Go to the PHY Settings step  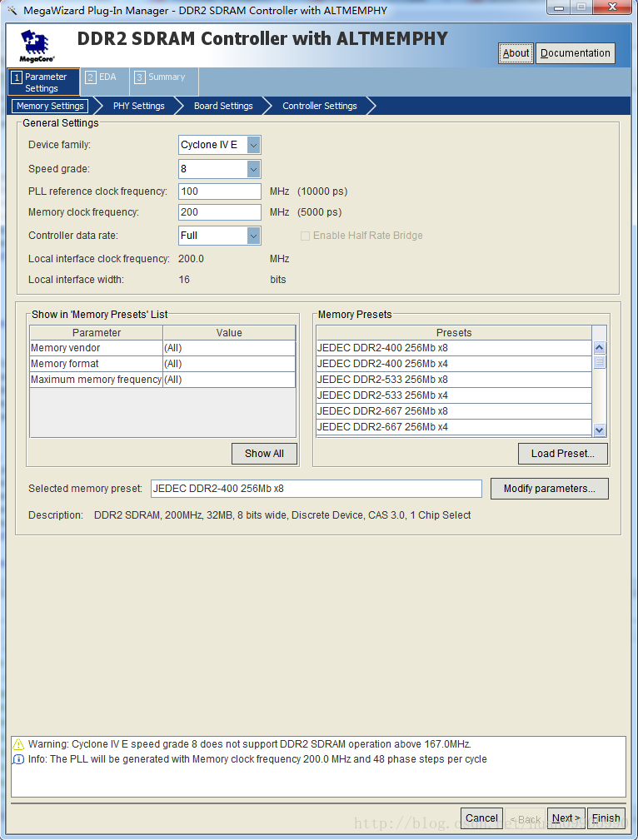139,106
